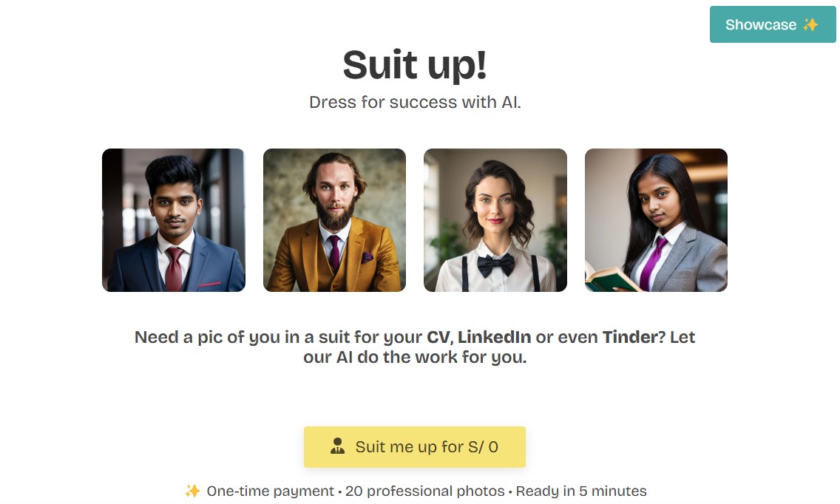This screenshot has width=840, height=504.
Task: Click the "One-time payment" text
Action: coord(271,491)
